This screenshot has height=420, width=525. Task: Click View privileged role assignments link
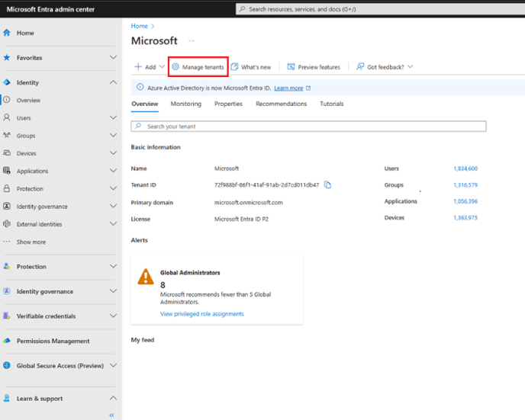202,314
